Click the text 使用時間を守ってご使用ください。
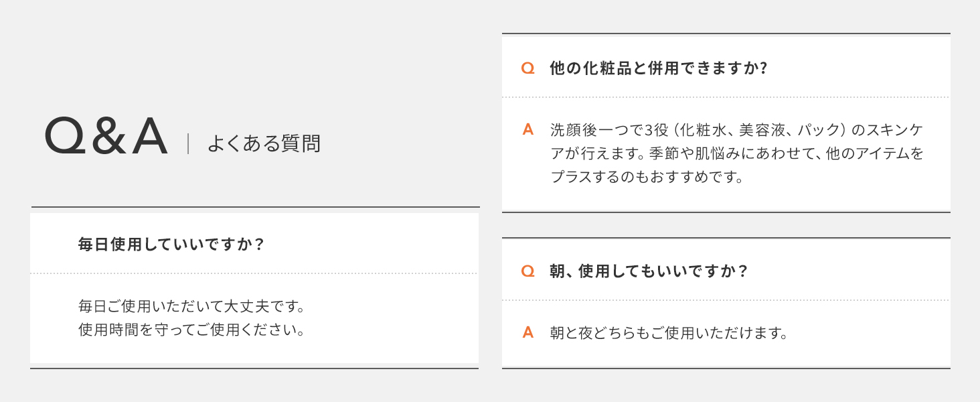The height and width of the screenshot is (402, 980). (x=191, y=330)
